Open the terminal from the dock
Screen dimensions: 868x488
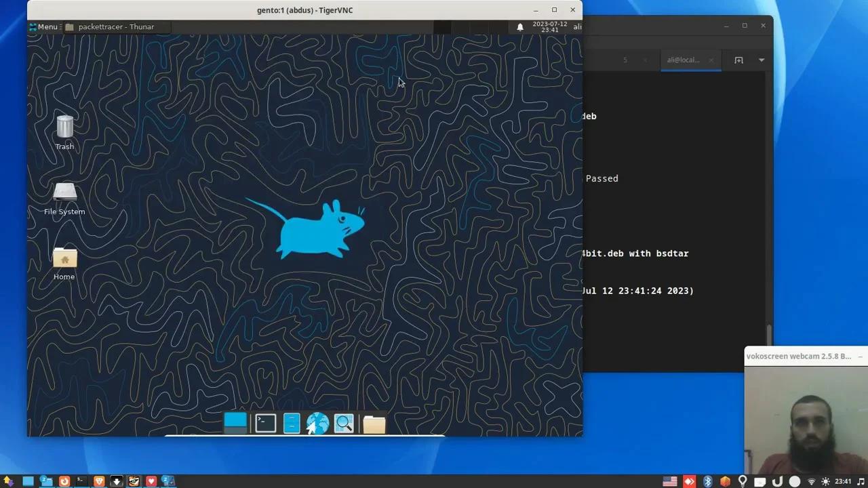tap(264, 423)
